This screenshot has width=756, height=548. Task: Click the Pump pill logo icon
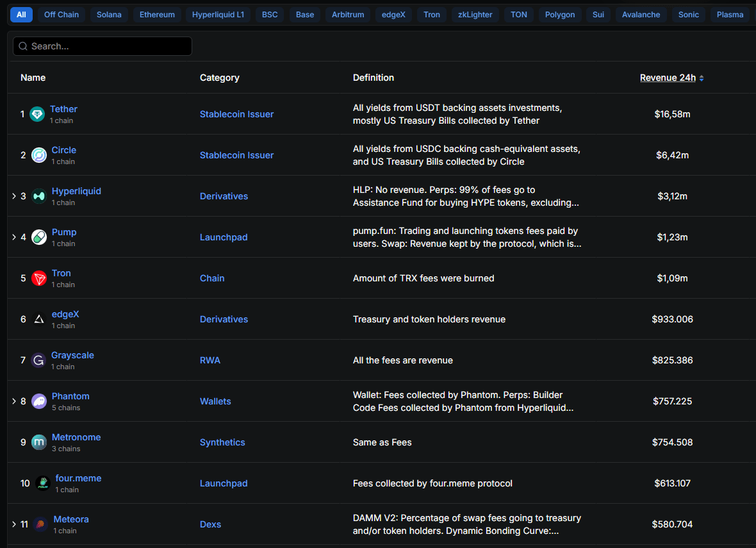point(39,237)
